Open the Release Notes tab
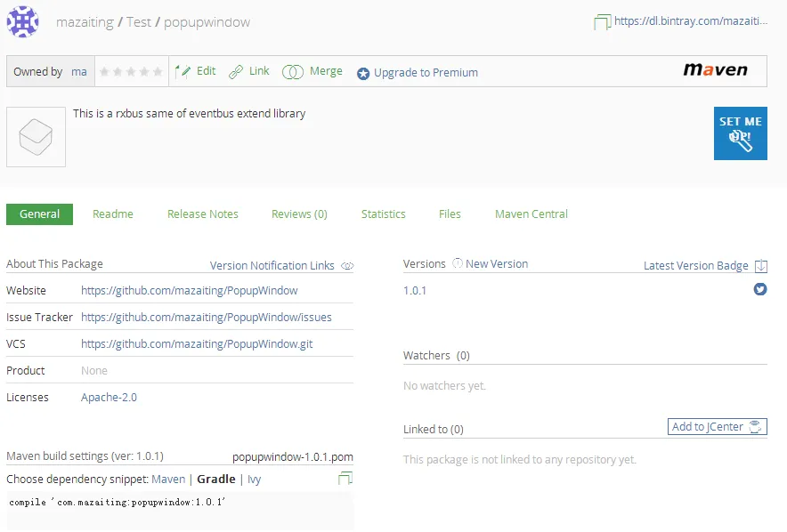 coord(203,214)
